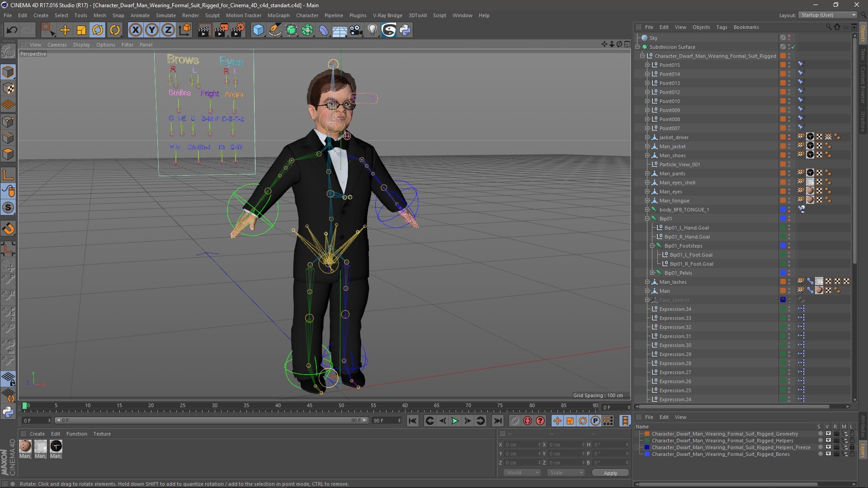Image resolution: width=868 pixels, height=488 pixels.
Task: Select the Scale tool
Action: [x=81, y=30]
